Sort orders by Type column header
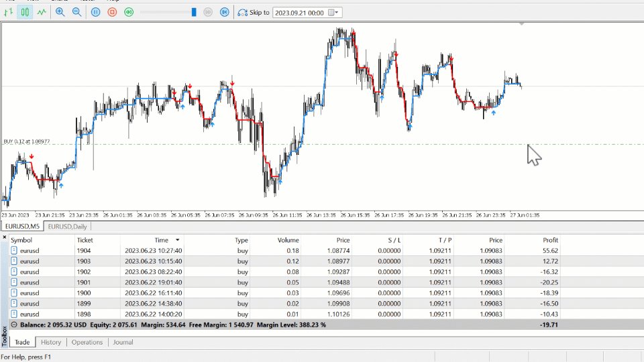Screen dimensions: 644x362 point(241,240)
